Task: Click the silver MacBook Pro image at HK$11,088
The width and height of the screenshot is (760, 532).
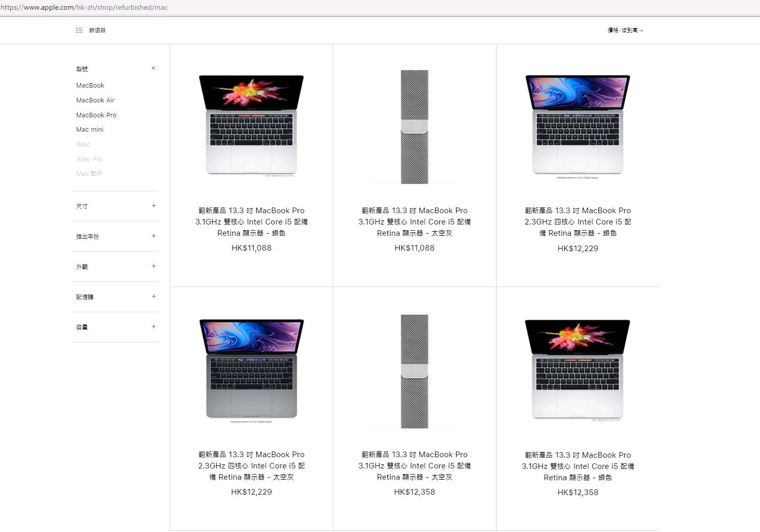Action: click(x=251, y=126)
